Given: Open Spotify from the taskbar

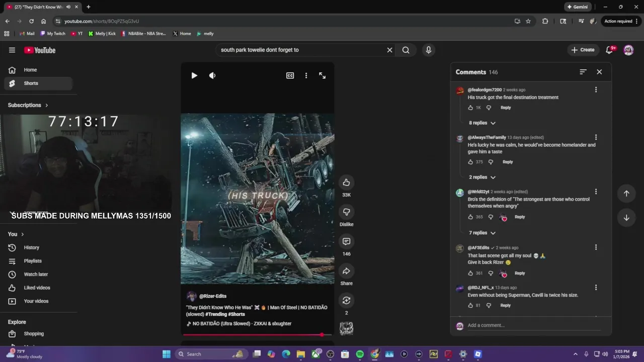Looking at the screenshot, I should point(360,354).
